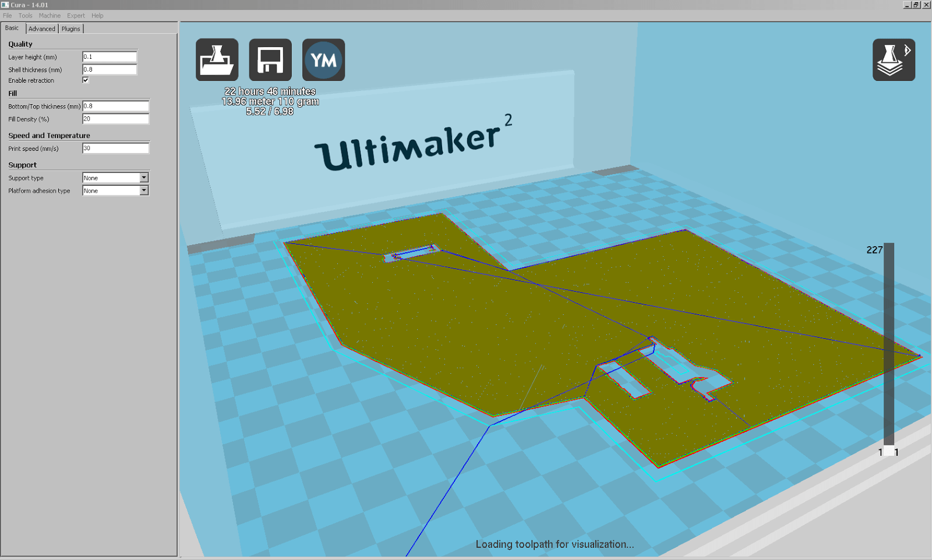Open the Machine menu

(x=50, y=16)
